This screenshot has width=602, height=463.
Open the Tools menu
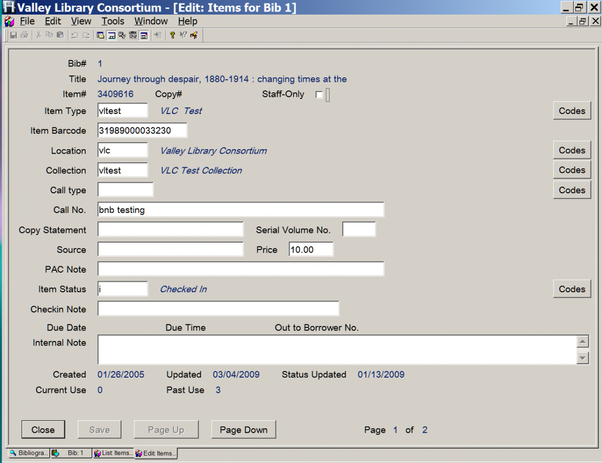coord(112,21)
